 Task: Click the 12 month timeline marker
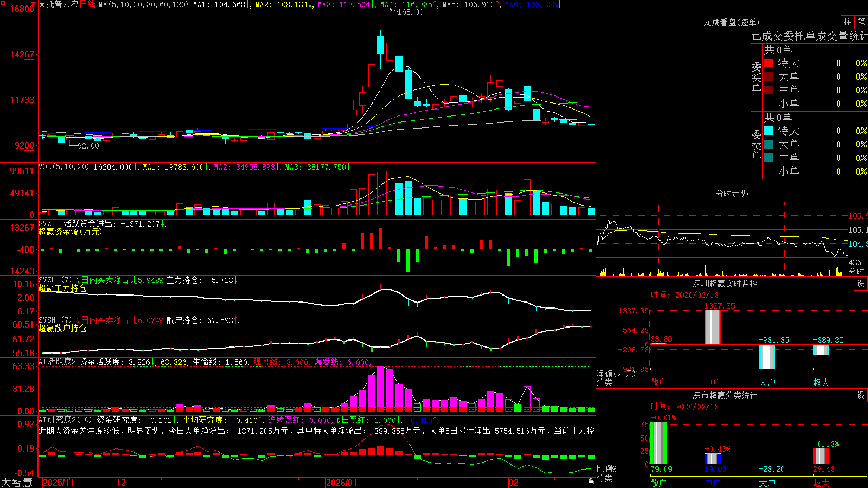pyautogui.click(x=122, y=483)
